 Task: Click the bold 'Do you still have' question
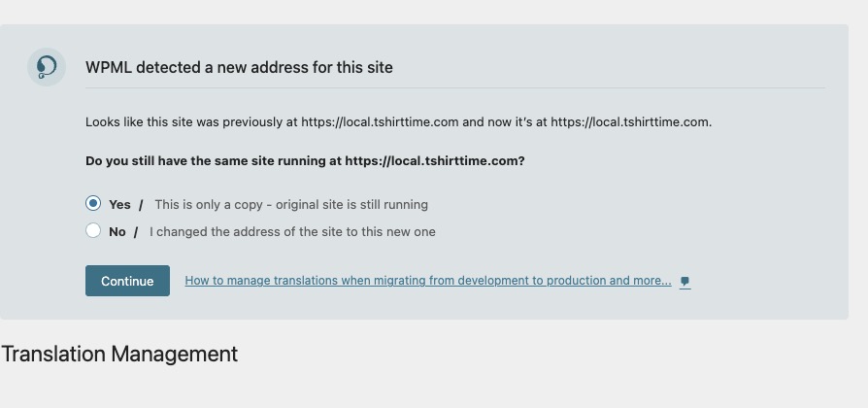pyautogui.click(x=305, y=161)
